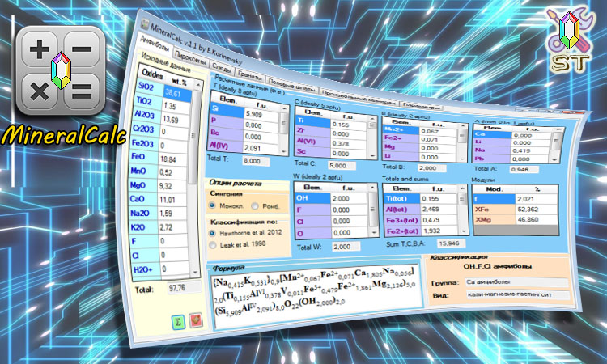Click the Oxides column header

tap(151, 74)
